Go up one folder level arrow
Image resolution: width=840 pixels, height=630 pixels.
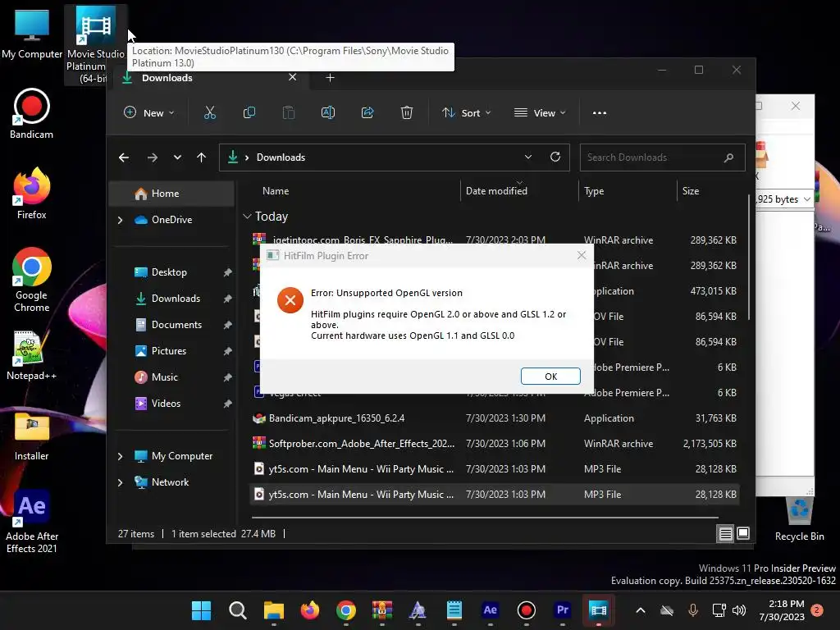(202, 157)
